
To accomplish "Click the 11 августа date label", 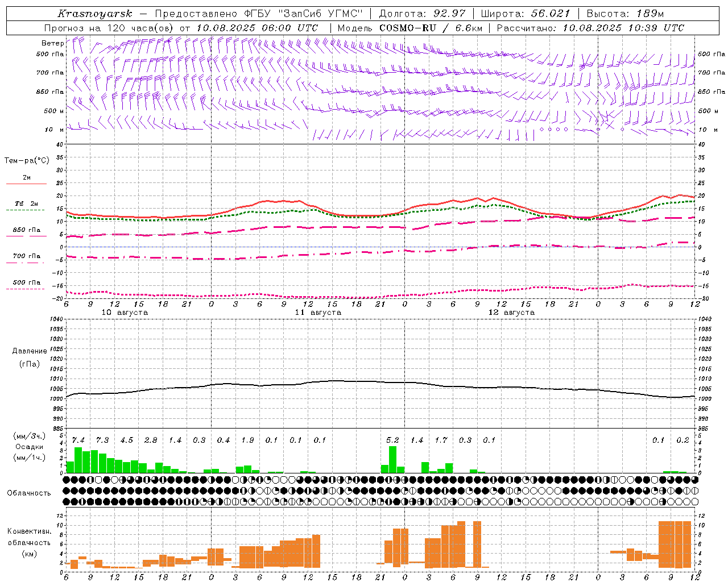I will (318, 313).
